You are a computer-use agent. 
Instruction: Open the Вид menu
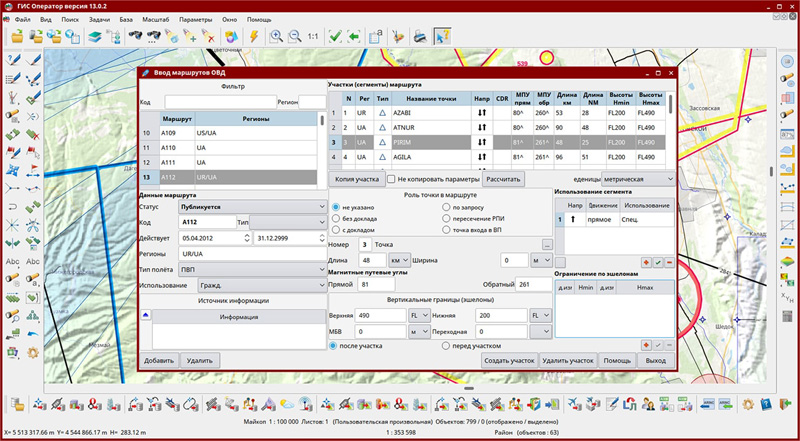click(46, 20)
